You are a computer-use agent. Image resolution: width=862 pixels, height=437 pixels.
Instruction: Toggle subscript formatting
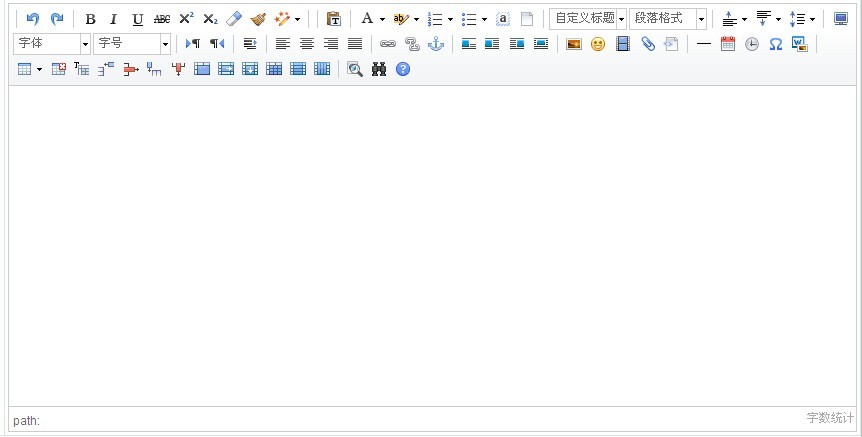click(x=210, y=19)
